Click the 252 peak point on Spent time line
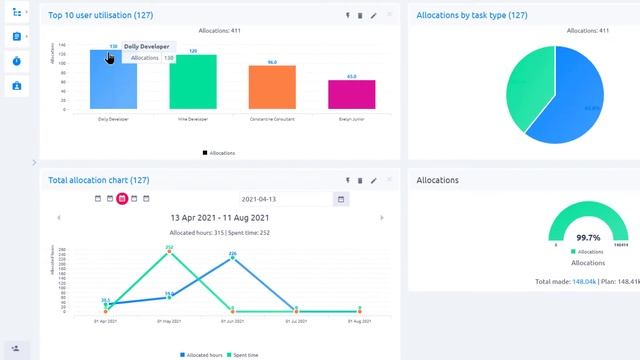This screenshot has width=640, height=360. click(x=169, y=252)
